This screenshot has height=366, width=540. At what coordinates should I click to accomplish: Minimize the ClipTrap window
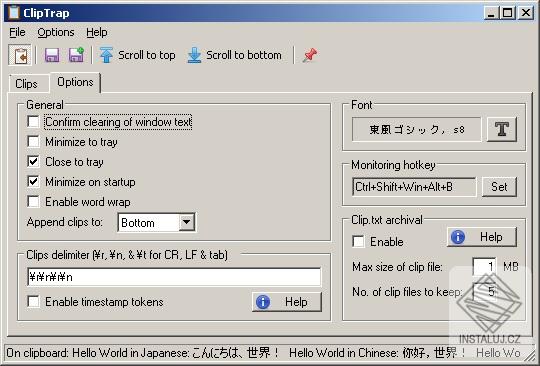point(491,13)
